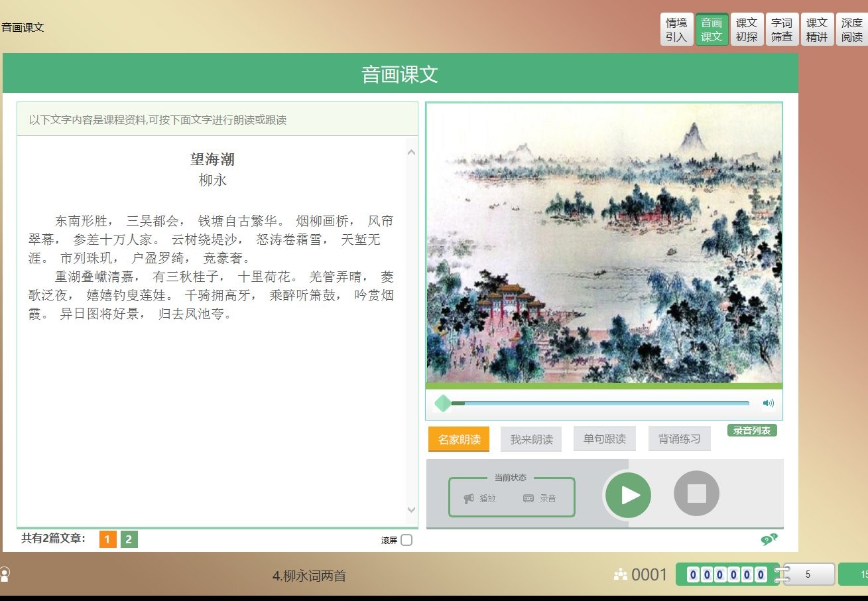The image size is (868, 601).
Task: Click the megaphone 播放 status icon
Action: click(x=469, y=498)
